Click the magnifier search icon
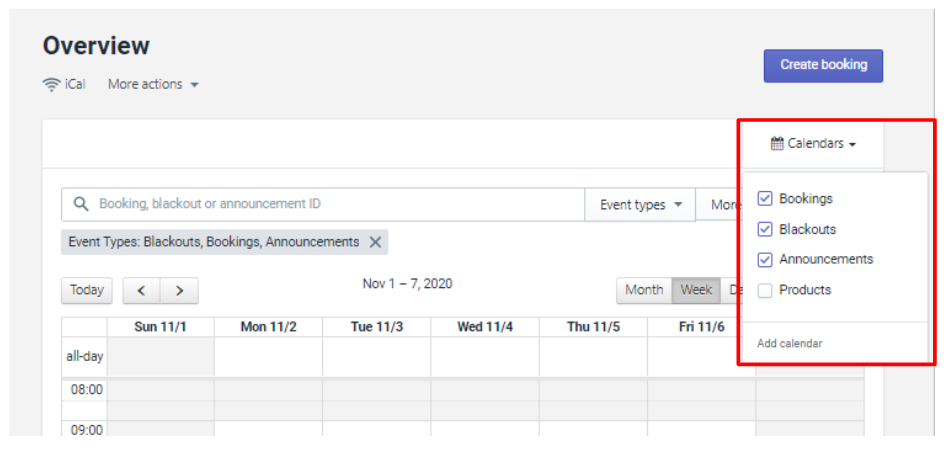The height and width of the screenshot is (449, 948). coord(81,204)
